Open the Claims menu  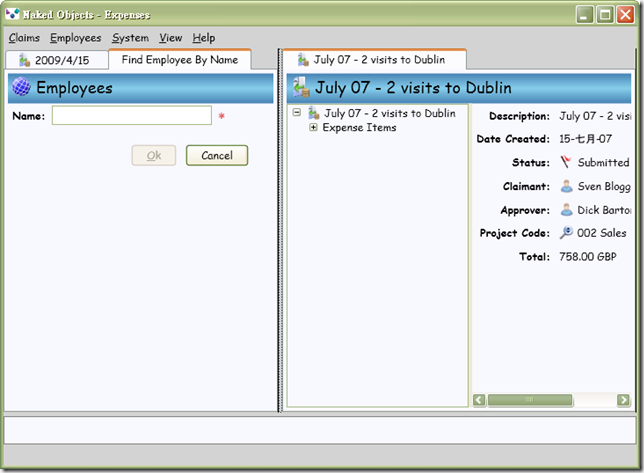(24, 38)
